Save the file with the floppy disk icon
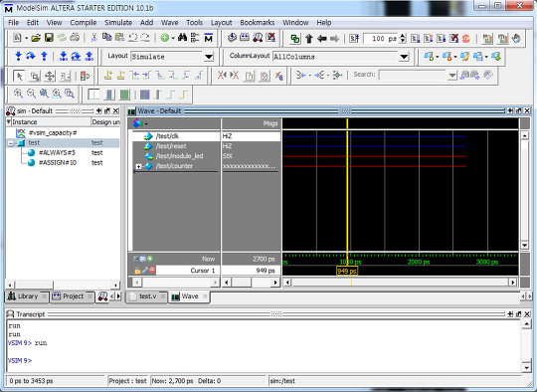 [49, 38]
